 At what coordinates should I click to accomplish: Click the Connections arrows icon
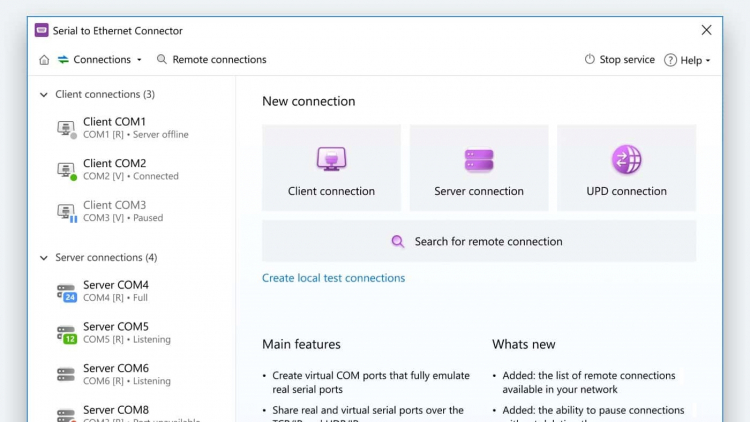click(63, 59)
